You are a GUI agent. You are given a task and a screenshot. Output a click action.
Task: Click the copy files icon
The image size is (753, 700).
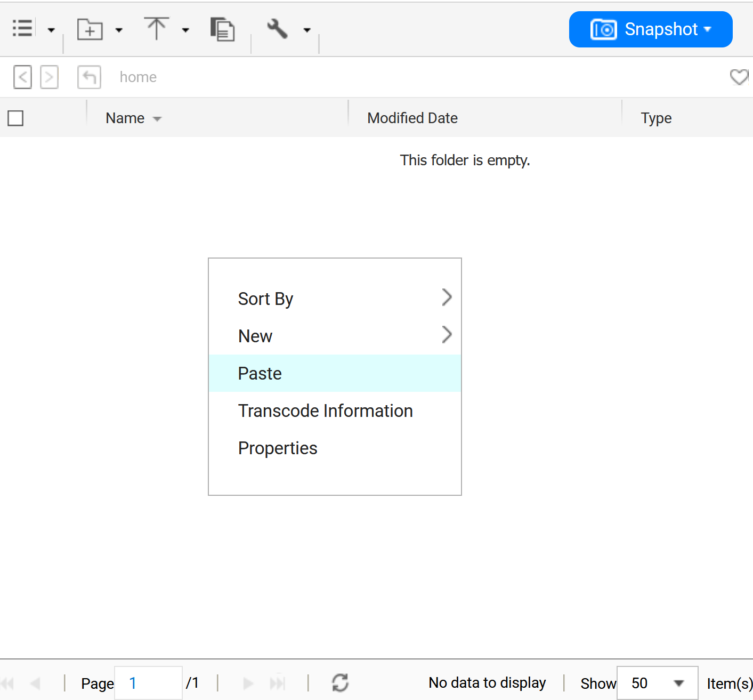222,29
